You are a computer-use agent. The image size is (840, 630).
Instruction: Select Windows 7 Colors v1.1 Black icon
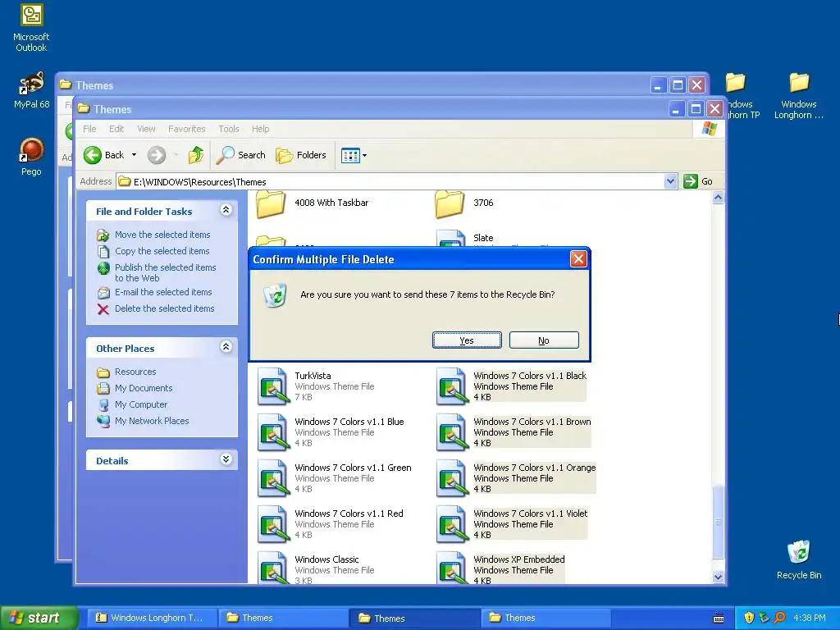(x=452, y=386)
